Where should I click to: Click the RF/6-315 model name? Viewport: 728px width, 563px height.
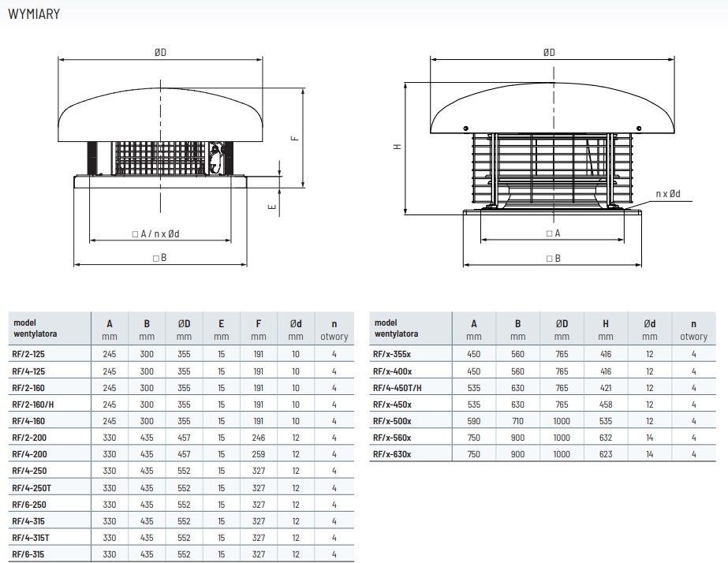click(29, 554)
